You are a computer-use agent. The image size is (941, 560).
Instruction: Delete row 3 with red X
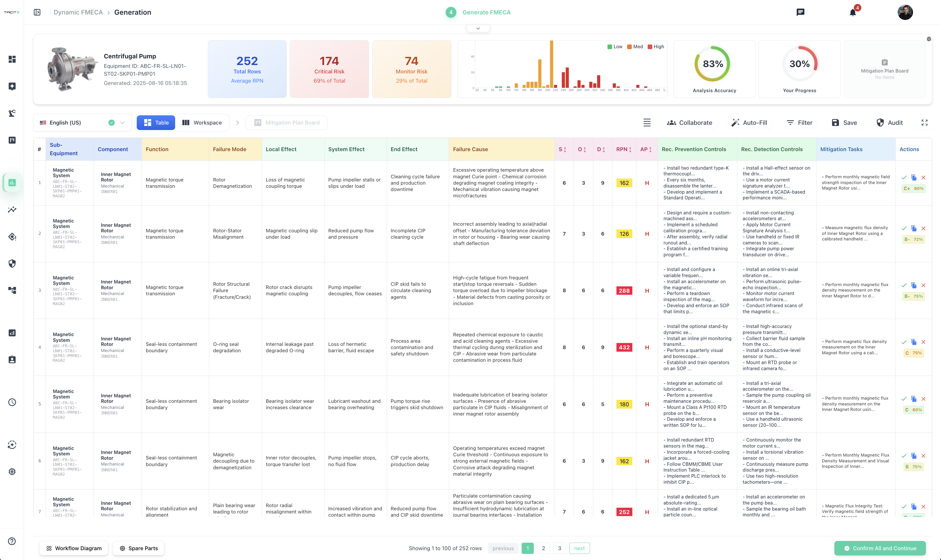coord(923,285)
